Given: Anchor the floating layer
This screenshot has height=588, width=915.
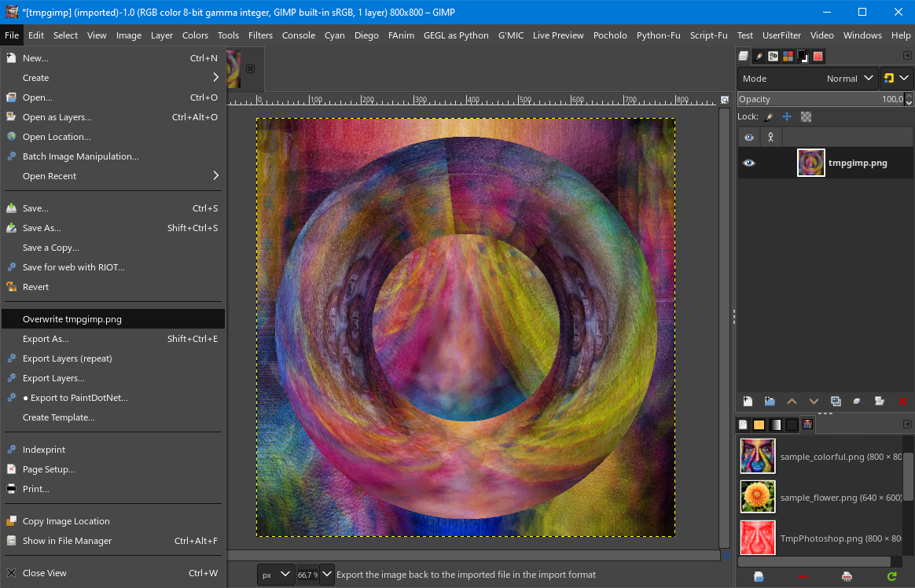Looking at the screenshot, I should click(x=858, y=402).
